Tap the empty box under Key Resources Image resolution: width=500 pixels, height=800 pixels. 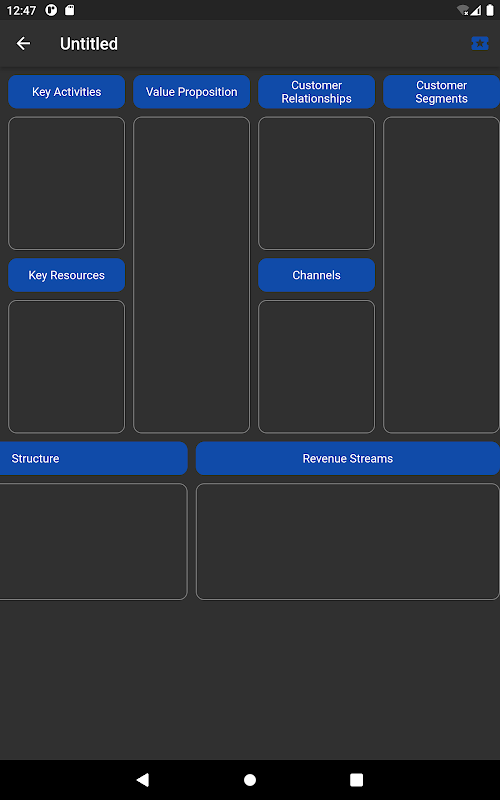(x=66, y=366)
